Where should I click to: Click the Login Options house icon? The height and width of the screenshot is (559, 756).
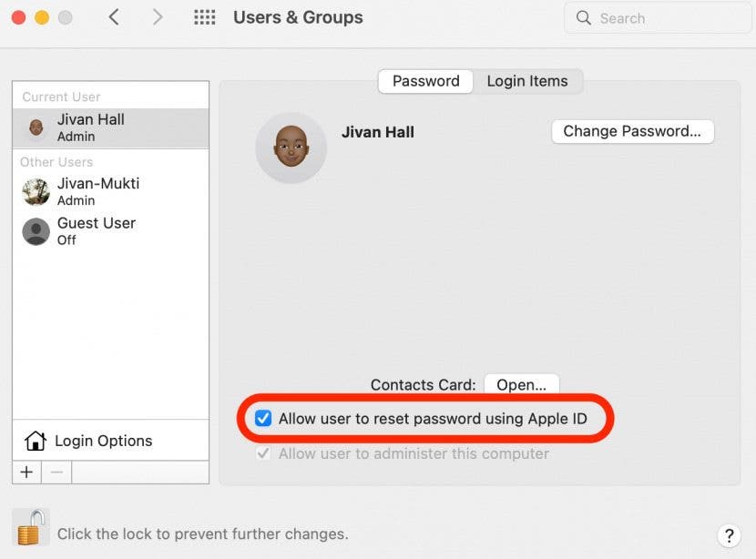point(35,440)
